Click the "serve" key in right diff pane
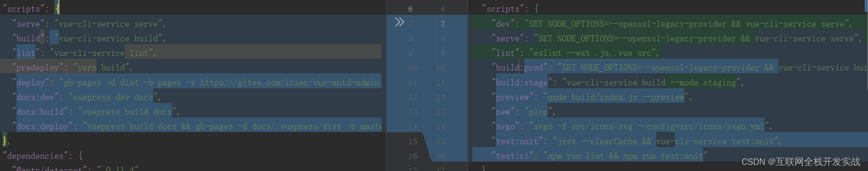The height and width of the screenshot is (171, 868). pyautogui.click(x=508, y=39)
